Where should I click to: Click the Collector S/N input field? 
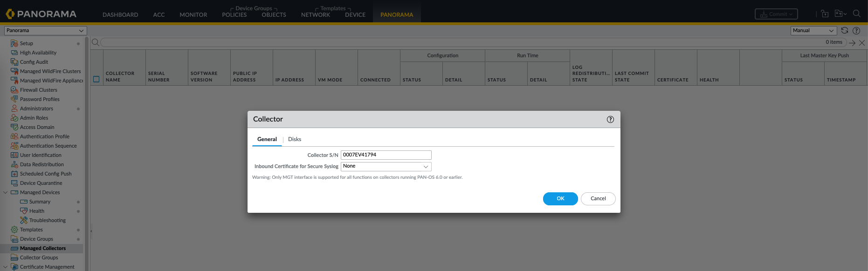386,155
